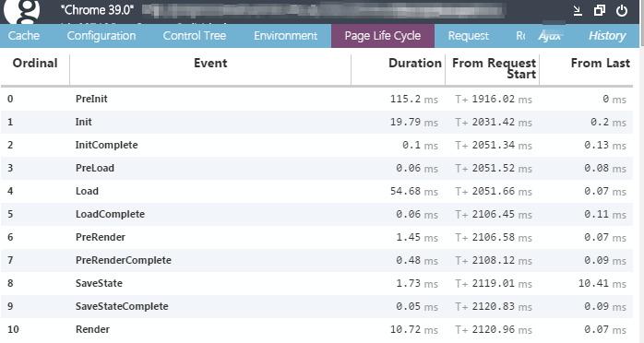Select the Control Tree tab

coord(195,36)
